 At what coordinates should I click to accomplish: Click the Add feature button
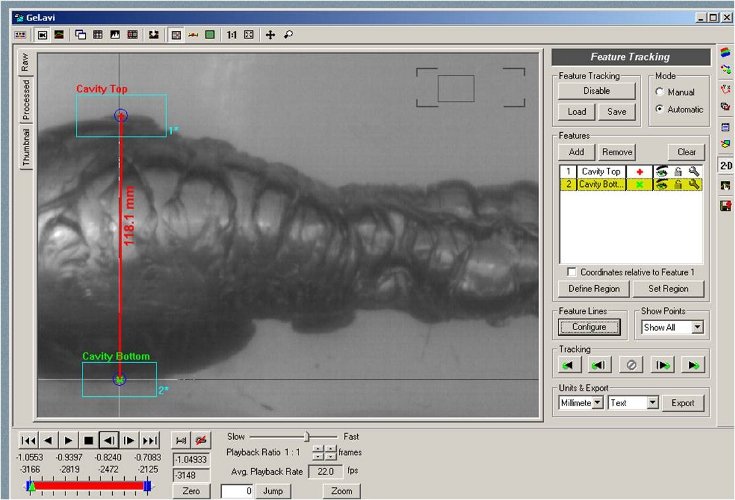pyautogui.click(x=576, y=152)
